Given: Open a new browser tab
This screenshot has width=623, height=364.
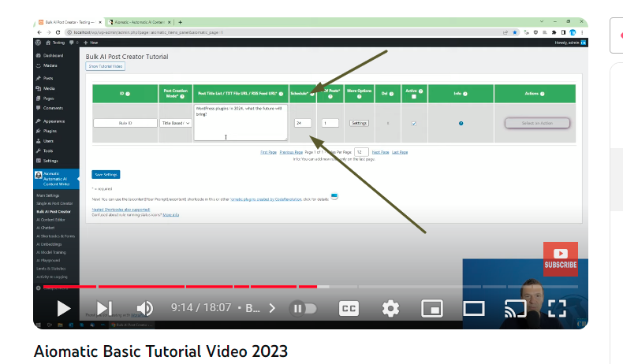Looking at the screenshot, I should 180,22.
